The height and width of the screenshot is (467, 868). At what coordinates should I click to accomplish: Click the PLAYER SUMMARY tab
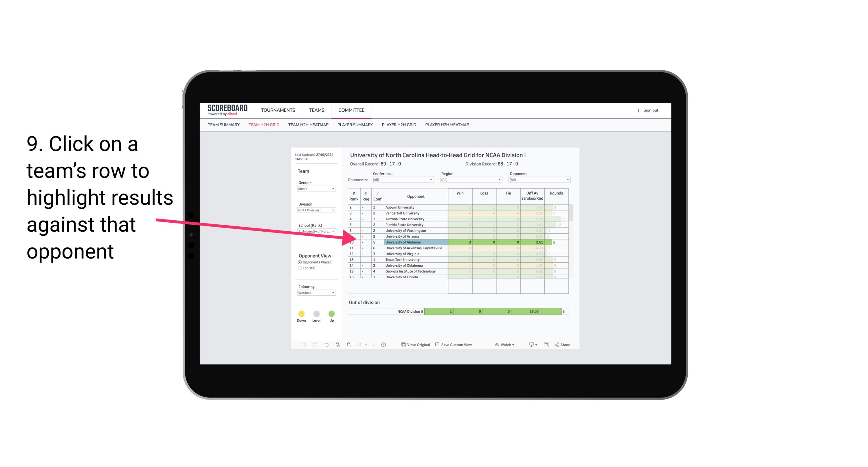pyautogui.click(x=355, y=125)
